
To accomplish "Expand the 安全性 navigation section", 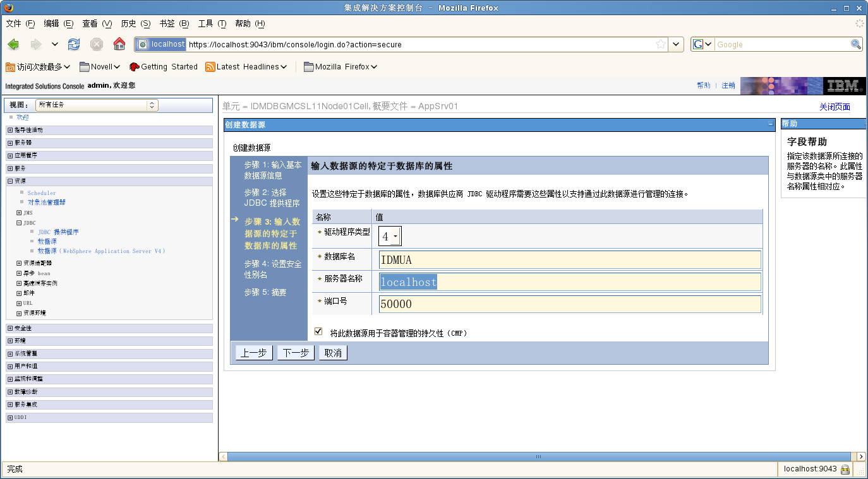I will (x=10, y=328).
